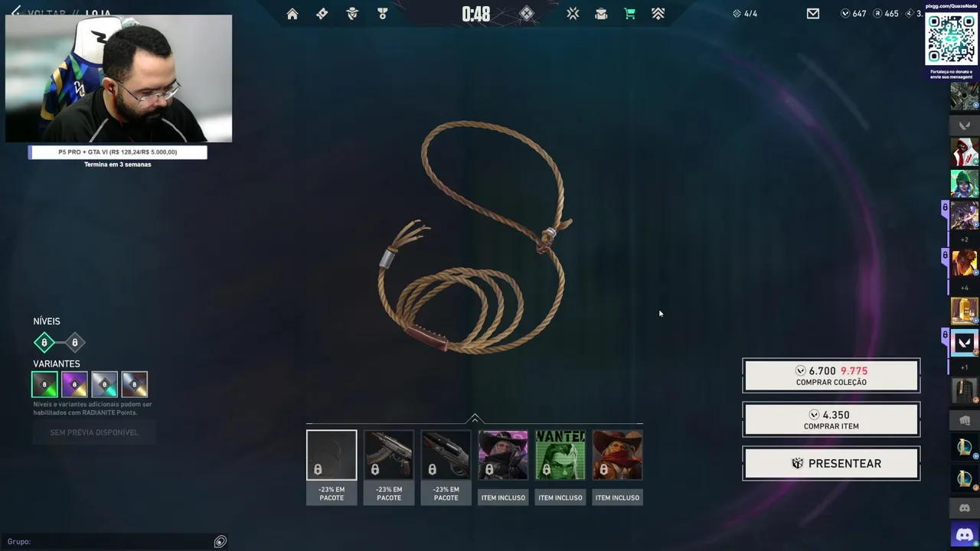This screenshot has width=980, height=551.
Task: Expand the +1 friends group
Action: 965,367
